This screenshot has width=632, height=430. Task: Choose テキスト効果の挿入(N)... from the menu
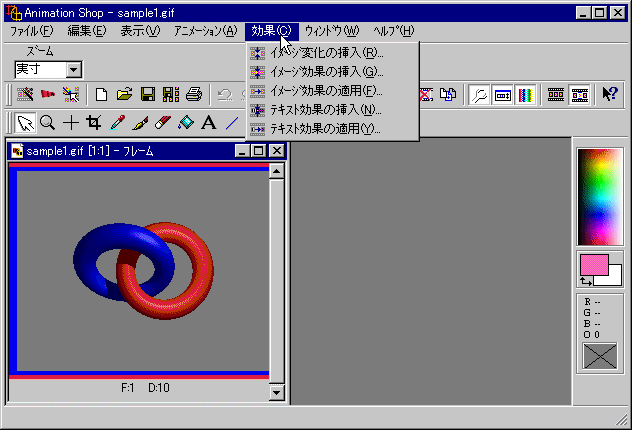coord(333,110)
